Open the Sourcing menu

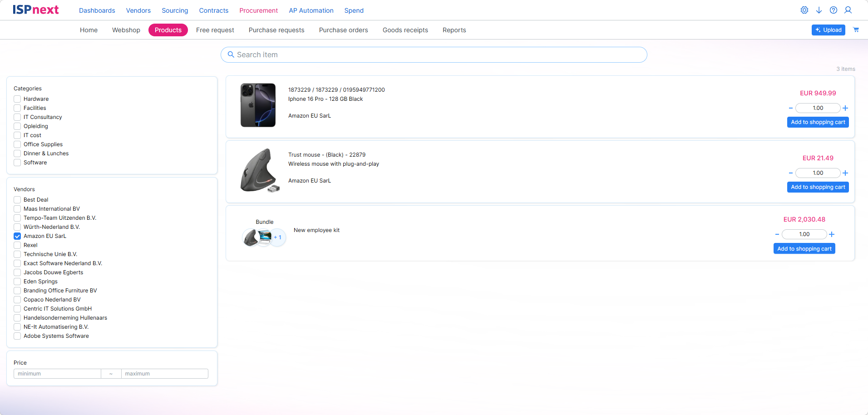coord(175,10)
